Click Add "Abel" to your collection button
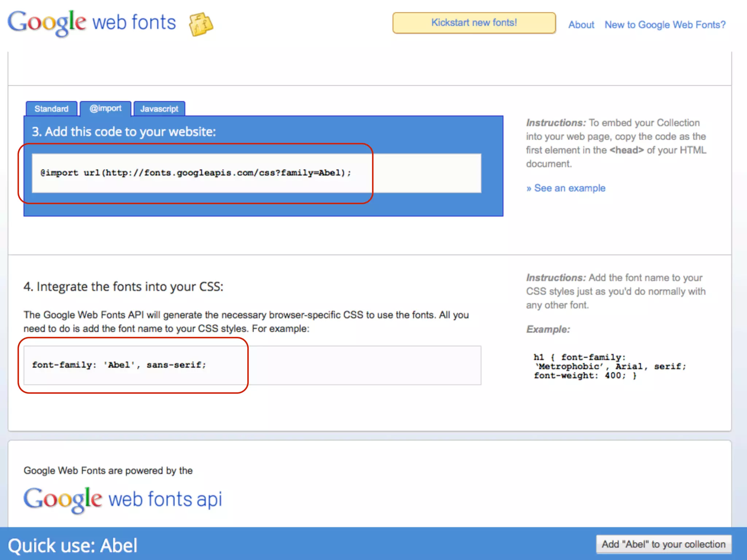The width and height of the screenshot is (747, 560). [663, 544]
